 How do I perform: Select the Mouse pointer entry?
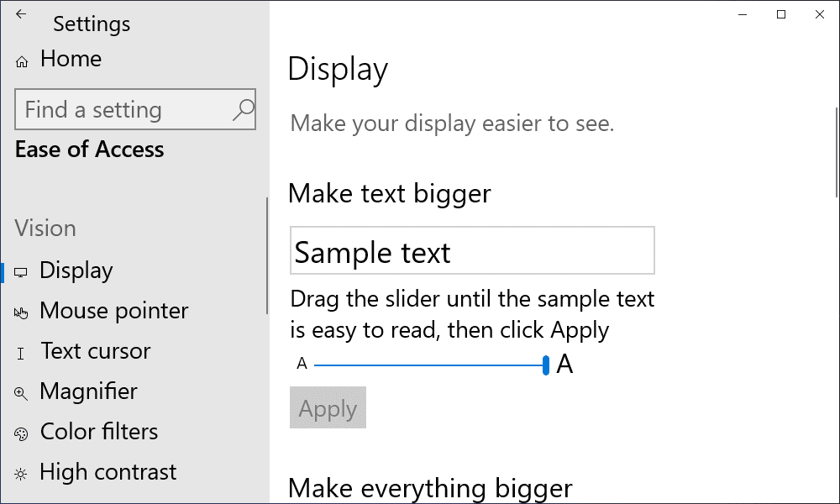[113, 311]
